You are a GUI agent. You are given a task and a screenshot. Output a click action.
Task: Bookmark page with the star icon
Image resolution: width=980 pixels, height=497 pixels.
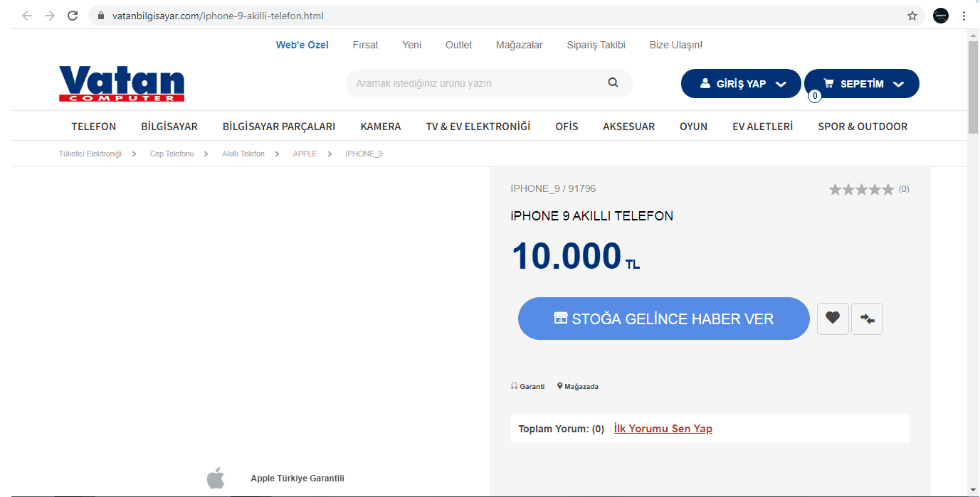coord(912,16)
